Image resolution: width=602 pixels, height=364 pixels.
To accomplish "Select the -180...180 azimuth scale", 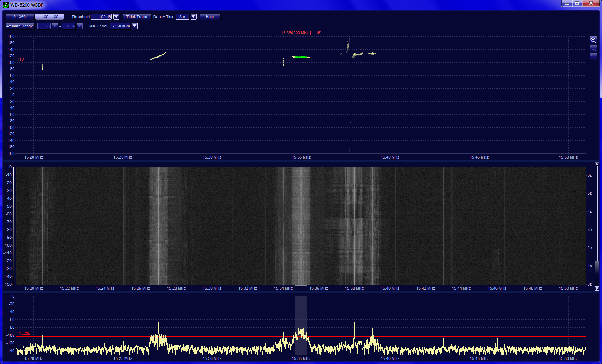I will click(49, 17).
